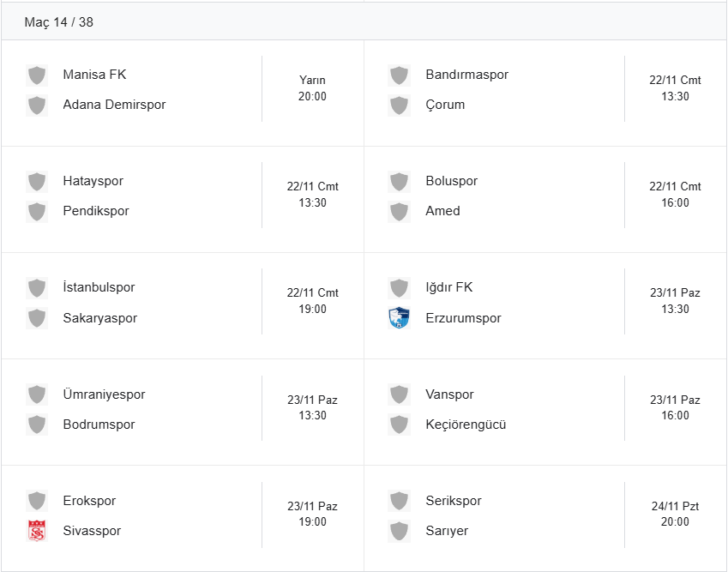
Task: Open the Iğdır FK team name
Action: 450,287
